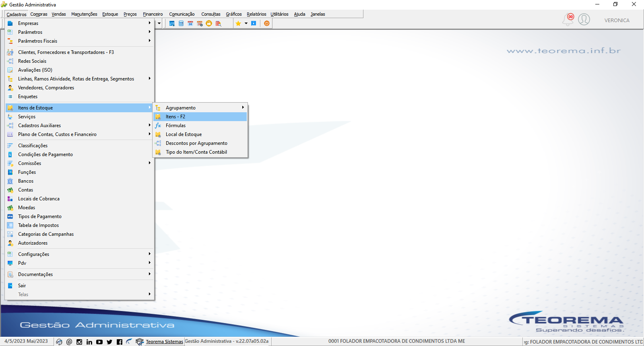The image size is (644, 346).
Task: Click the calendar with gear toolbar icon
Action: (x=200, y=23)
